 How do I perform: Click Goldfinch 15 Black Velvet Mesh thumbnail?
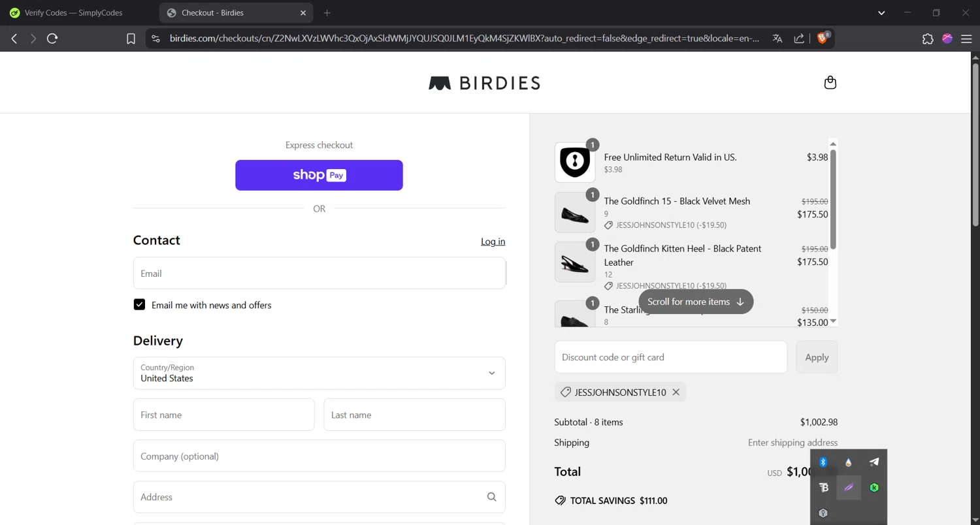[x=575, y=212]
